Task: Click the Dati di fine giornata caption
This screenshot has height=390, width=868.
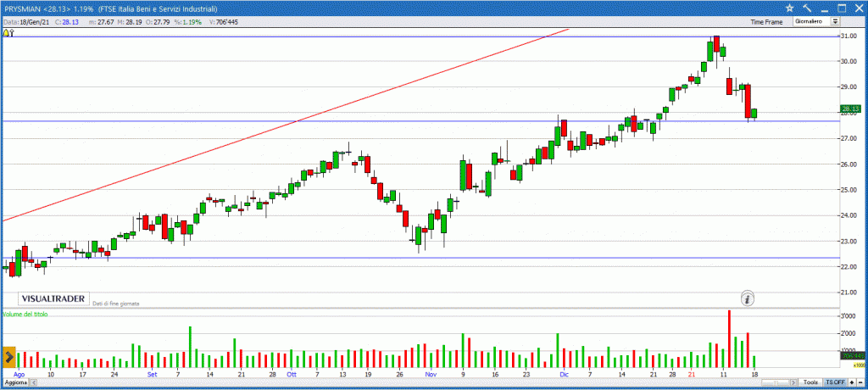Action: point(115,304)
